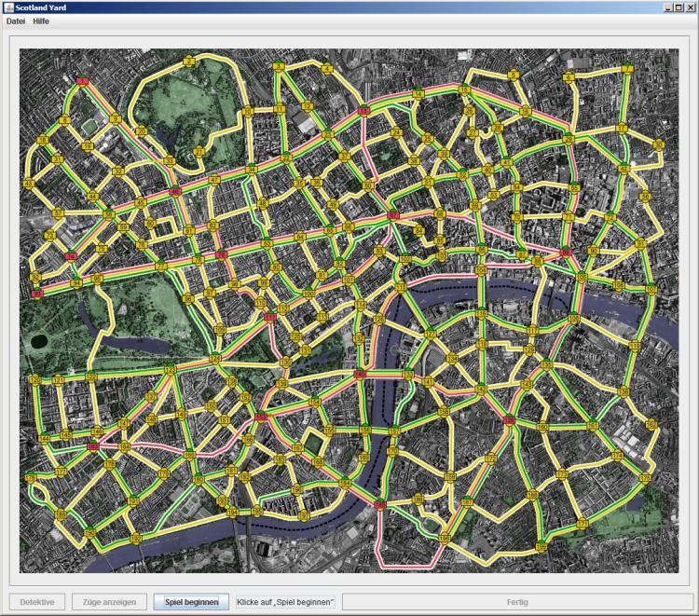Screen dimensions: 699x616
Task: Select station 144 on the map
Action: point(44,438)
